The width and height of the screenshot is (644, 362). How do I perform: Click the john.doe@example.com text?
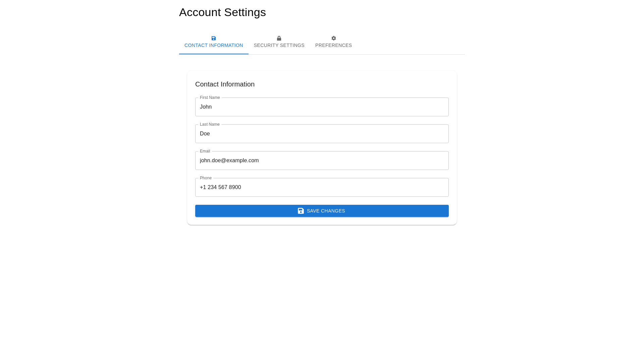(229, 161)
